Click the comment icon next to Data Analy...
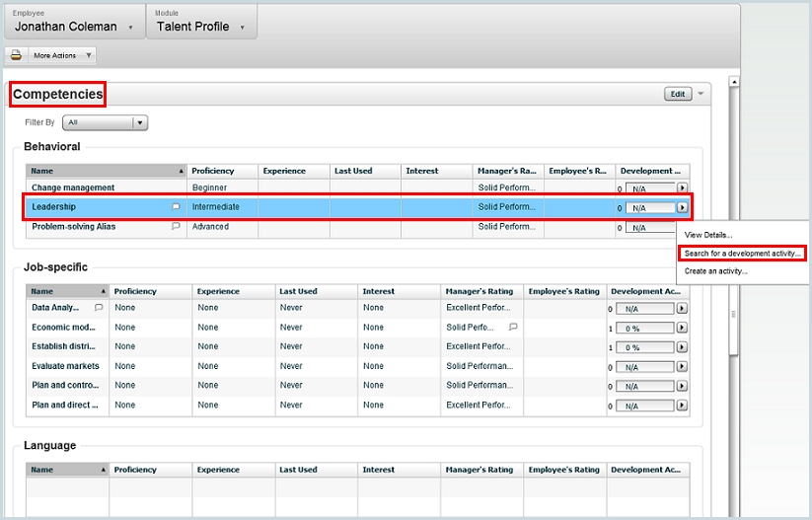Image resolution: width=812 pixels, height=520 pixels. 99,308
